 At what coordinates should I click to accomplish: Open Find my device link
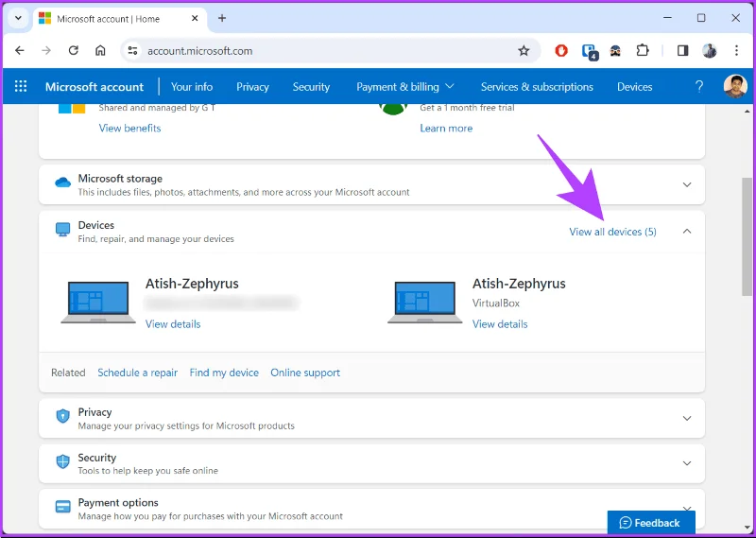224,373
